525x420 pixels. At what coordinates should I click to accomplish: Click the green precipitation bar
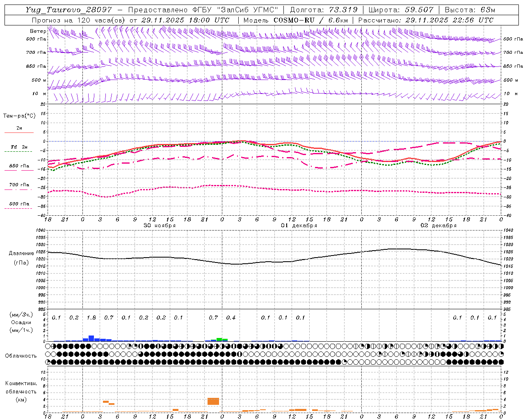click(x=219, y=340)
